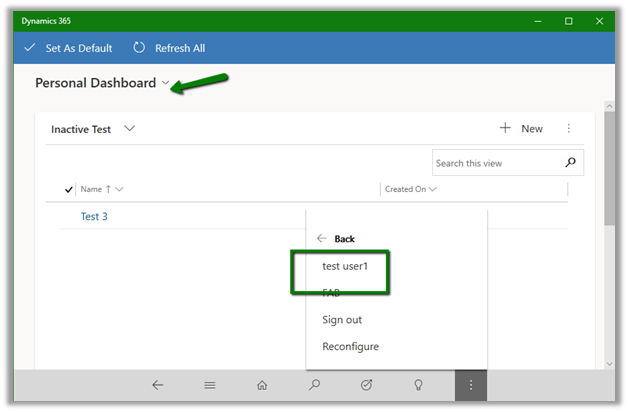628x412 pixels.
Task: Open search from the bottom bar magnifier
Action: (x=314, y=385)
